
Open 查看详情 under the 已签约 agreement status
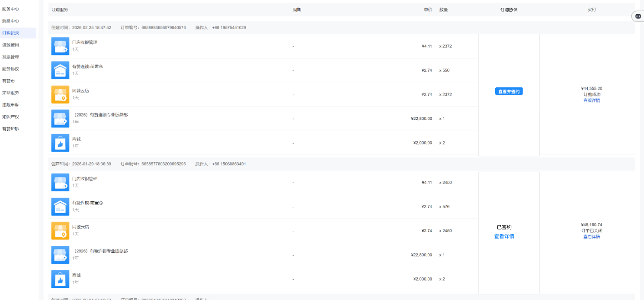(x=504, y=236)
